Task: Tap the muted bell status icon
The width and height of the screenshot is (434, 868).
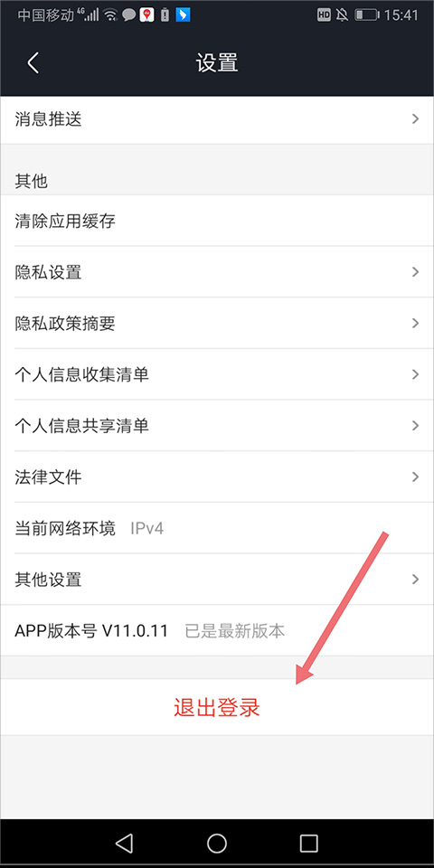Action: coord(342,15)
